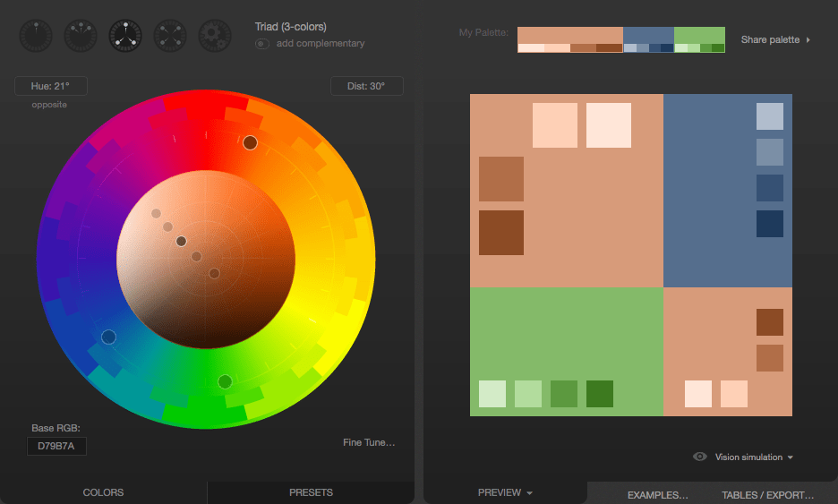This screenshot has width=838, height=504.
Task: Expand the Share palette menu
Action: tap(775, 39)
